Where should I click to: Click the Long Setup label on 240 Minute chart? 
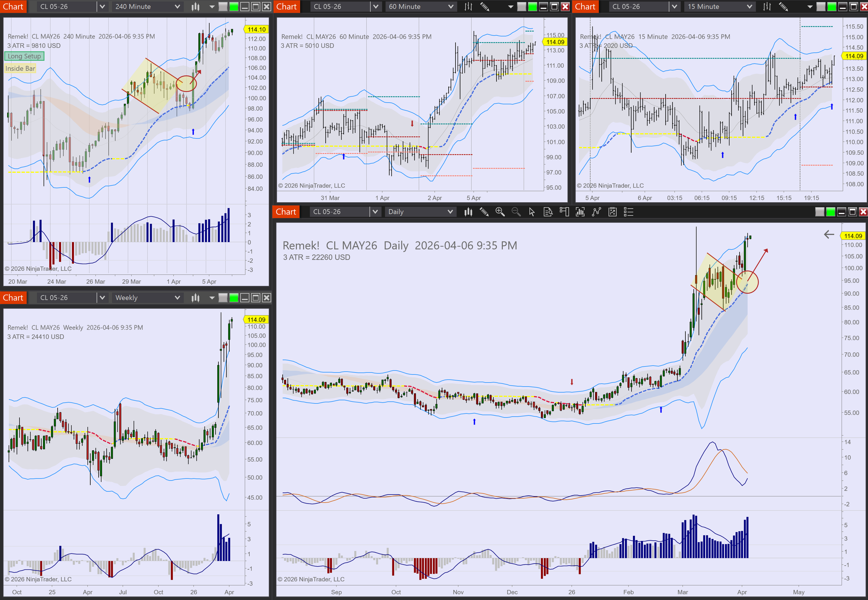pos(24,56)
